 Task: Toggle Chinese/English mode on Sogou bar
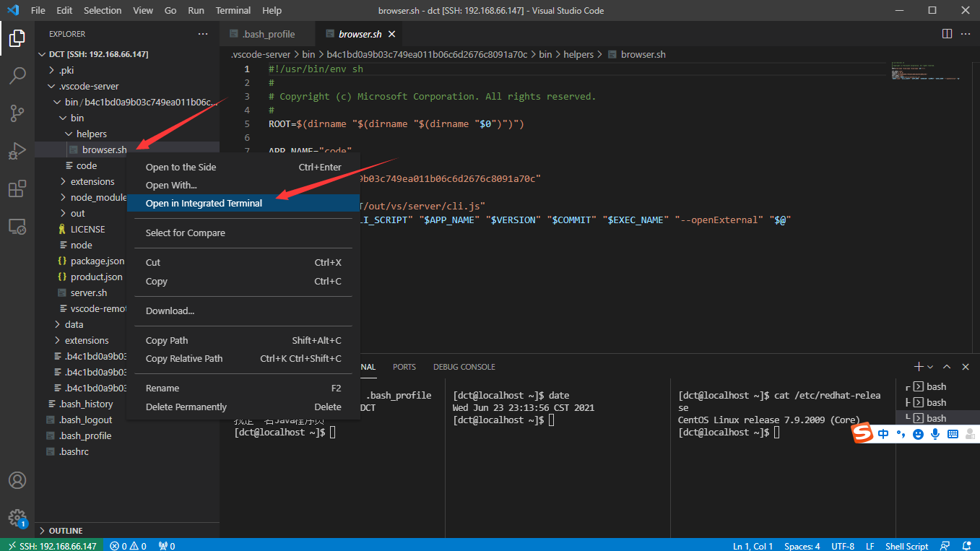click(883, 434)
